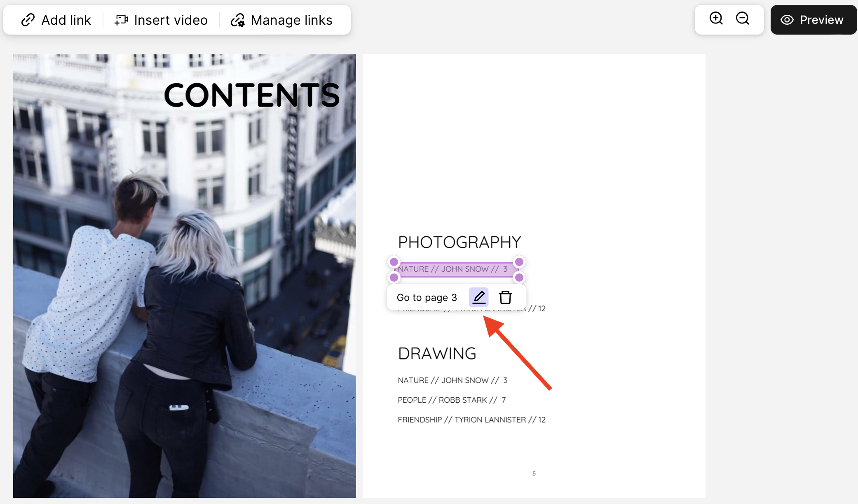This screenshot has width=858, height=504.
Task: Click the zoom out magnifier icon
Action: pyautogui.click(x=743, y=19)
